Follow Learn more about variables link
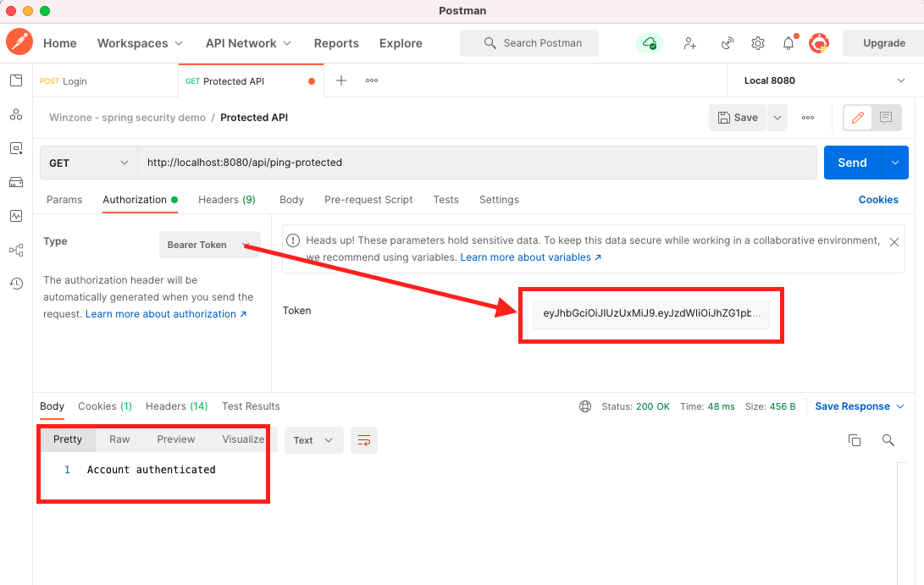Viewport: 924px width, 585px height. point(531,257)
